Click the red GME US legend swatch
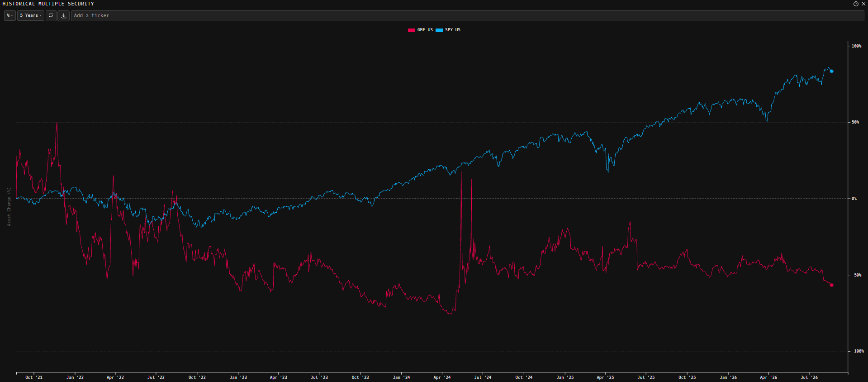The image size is (868, 382). (412, 30)
